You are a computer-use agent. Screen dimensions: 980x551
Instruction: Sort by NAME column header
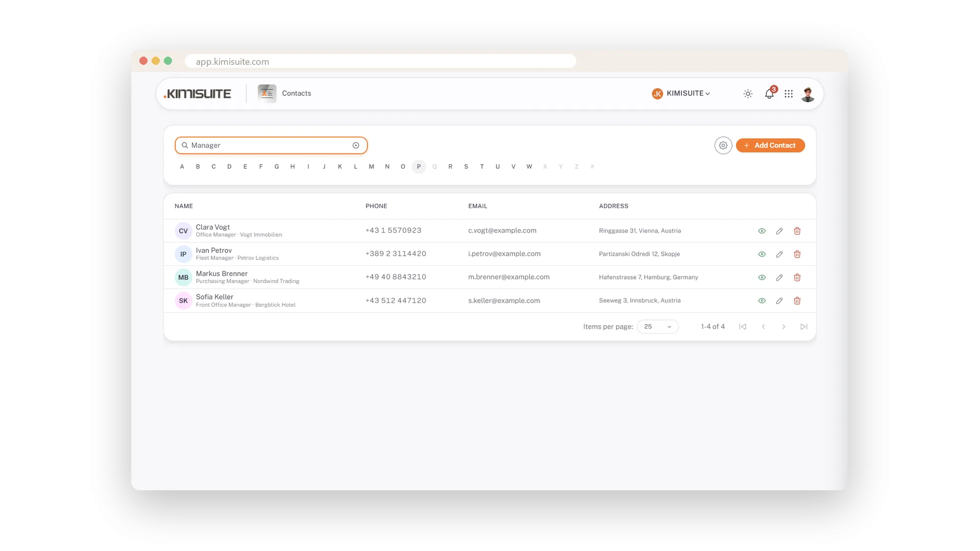184,206
